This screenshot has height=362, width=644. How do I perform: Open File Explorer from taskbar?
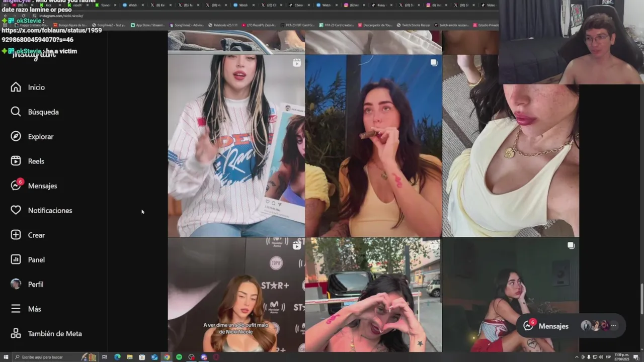point(129,357)
